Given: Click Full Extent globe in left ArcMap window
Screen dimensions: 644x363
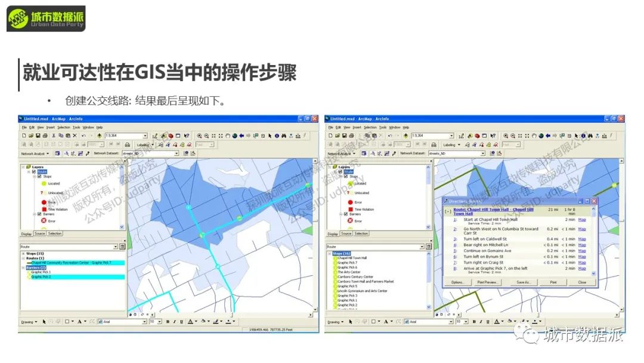Looking at the screenshot, I should tap(234, 136).
